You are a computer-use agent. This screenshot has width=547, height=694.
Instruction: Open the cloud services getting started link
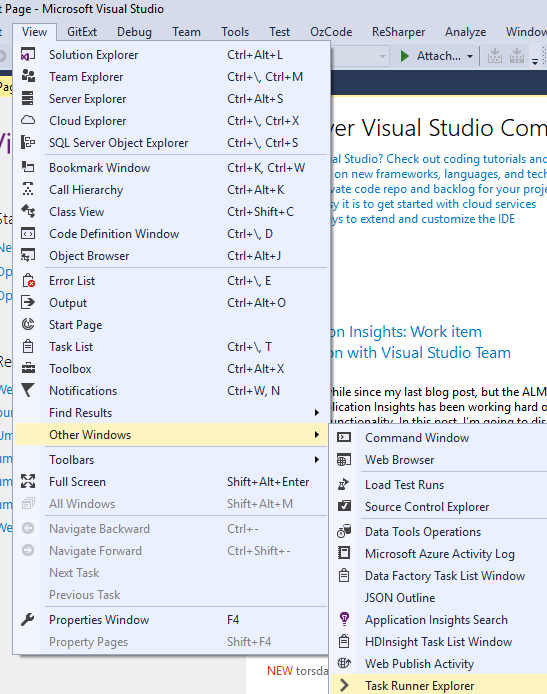[x=434, y=204]
